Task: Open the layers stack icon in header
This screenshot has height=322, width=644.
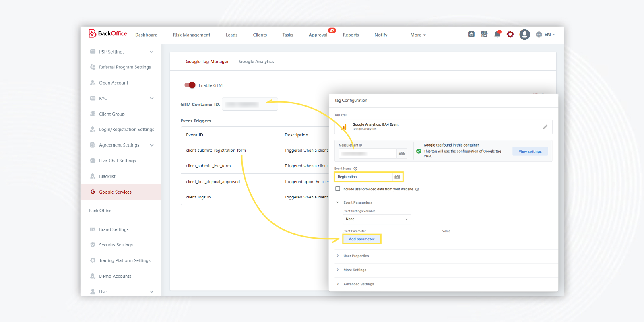Action: 471,35
